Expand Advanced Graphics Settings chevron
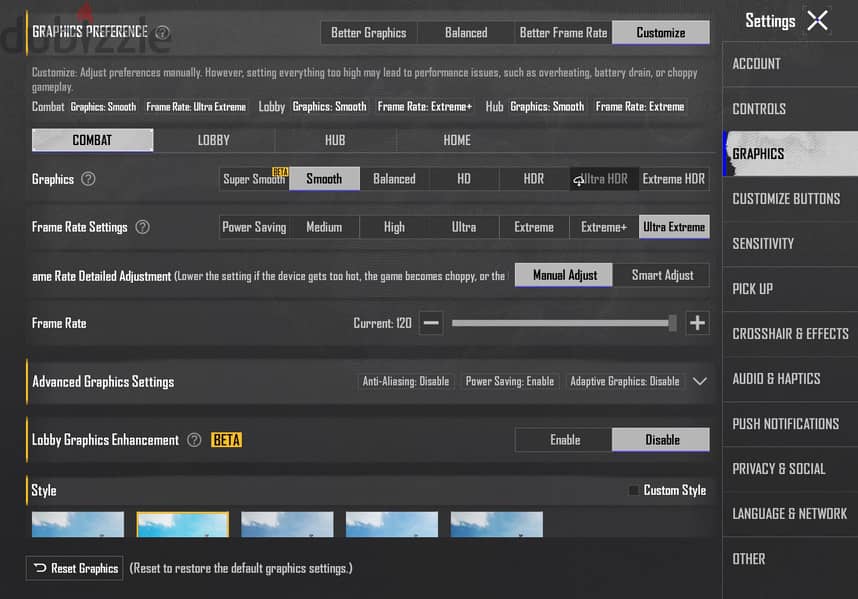The height and width of the screenshot is (599, 858). pos(700,381)
